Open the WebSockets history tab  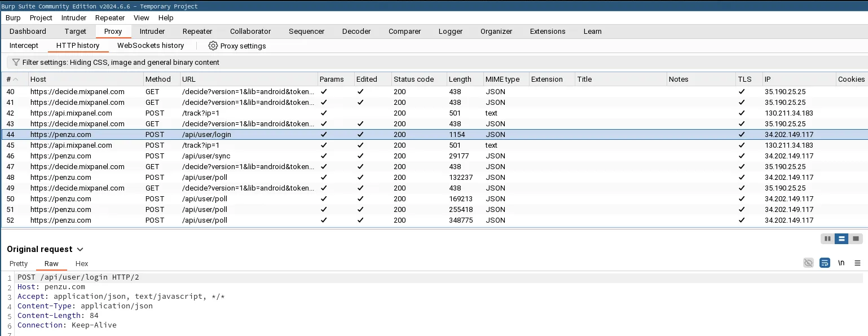click(x=150, y=46)
